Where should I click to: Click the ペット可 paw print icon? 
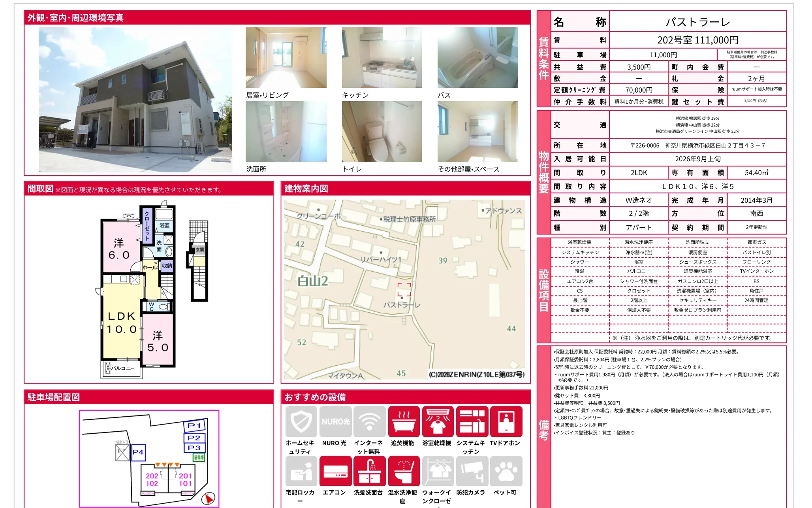[x=506, y=471]
